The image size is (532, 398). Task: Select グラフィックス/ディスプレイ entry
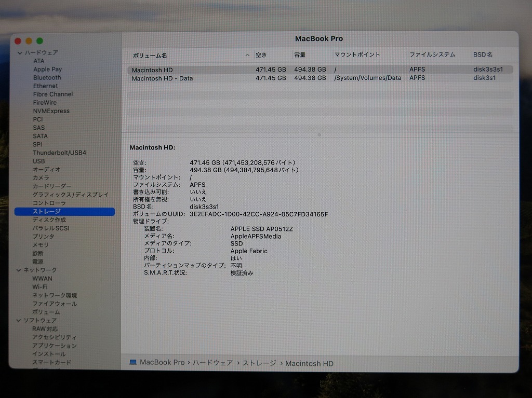(71, 195)
